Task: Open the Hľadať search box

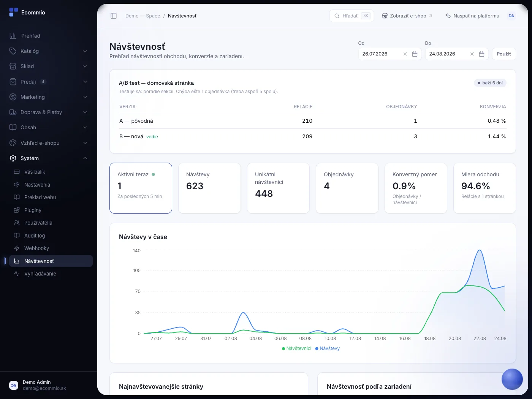Action: (x=351, y=16)
